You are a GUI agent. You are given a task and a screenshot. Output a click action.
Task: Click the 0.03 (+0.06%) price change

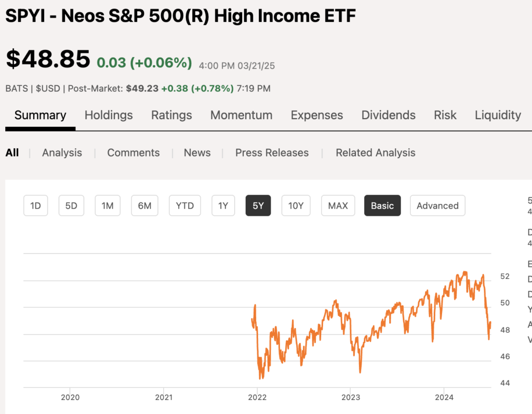pyautogui.click(x=144, y=62)
